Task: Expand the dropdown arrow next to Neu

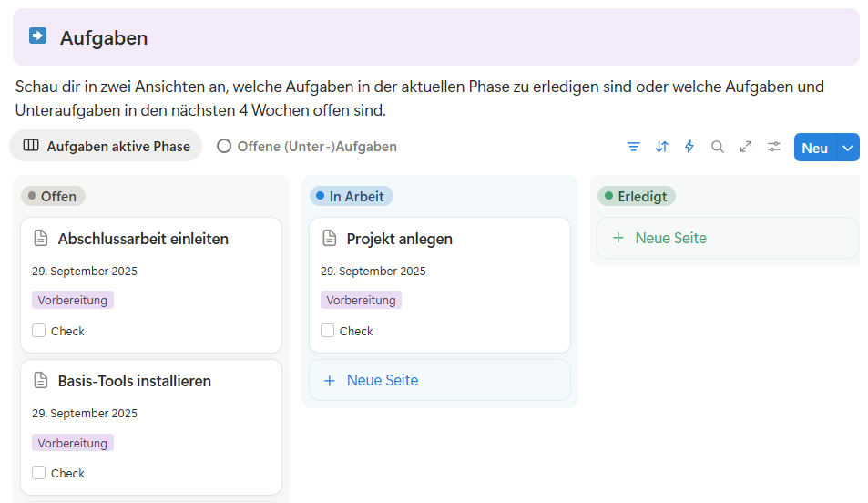Action: 848,148
